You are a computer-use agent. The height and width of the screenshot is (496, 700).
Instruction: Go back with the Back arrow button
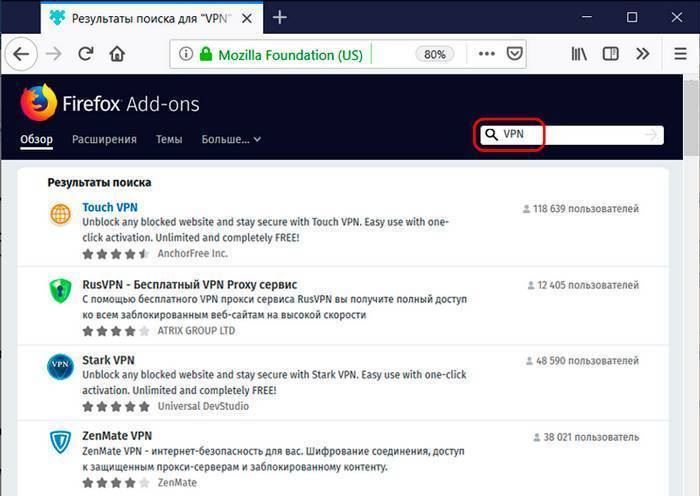click(x=21, y=54)
